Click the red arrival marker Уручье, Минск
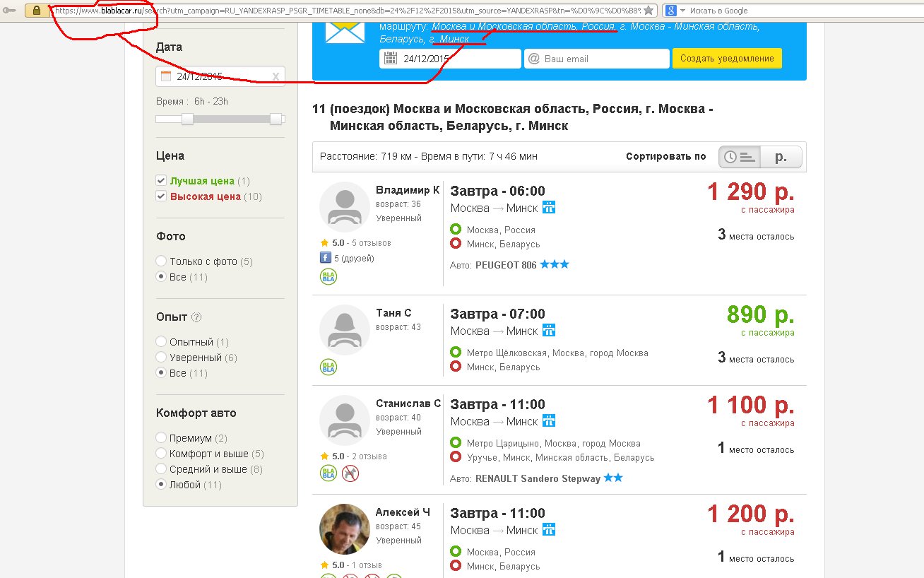Screen dimensions: 924x578 click(x=456, y=457)
